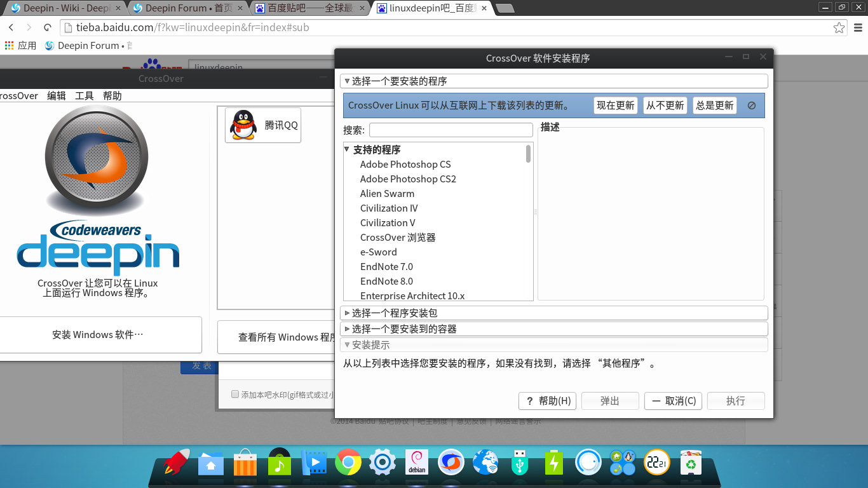Click the 现在更新 button
The image size is (868, 488).
(616, 105)
